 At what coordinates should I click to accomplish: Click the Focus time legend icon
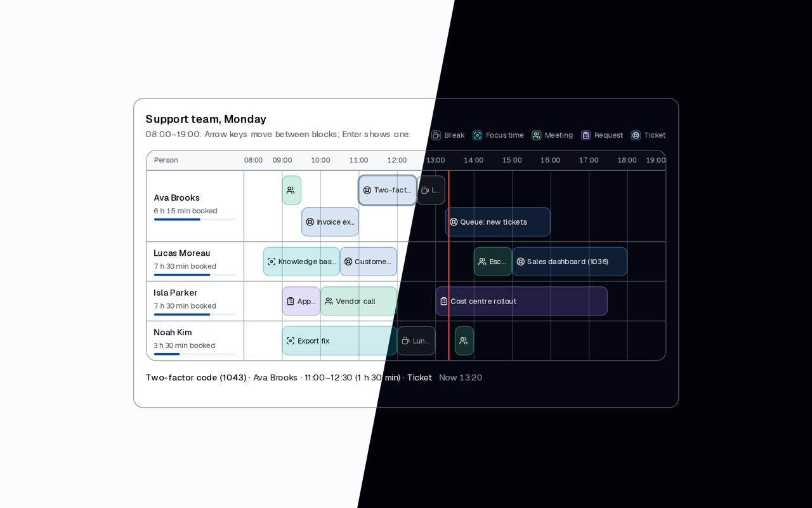[x=477, y=135]
